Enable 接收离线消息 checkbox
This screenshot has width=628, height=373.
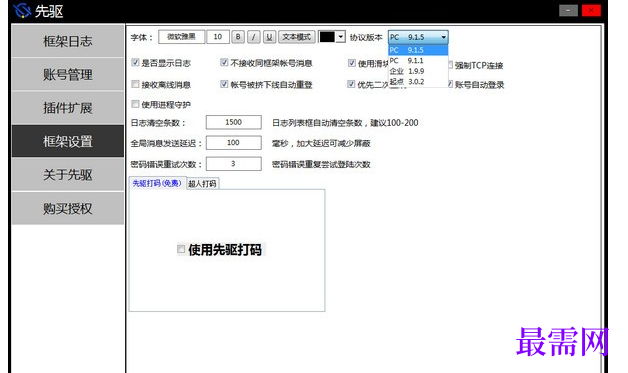[x=135, y=84]
